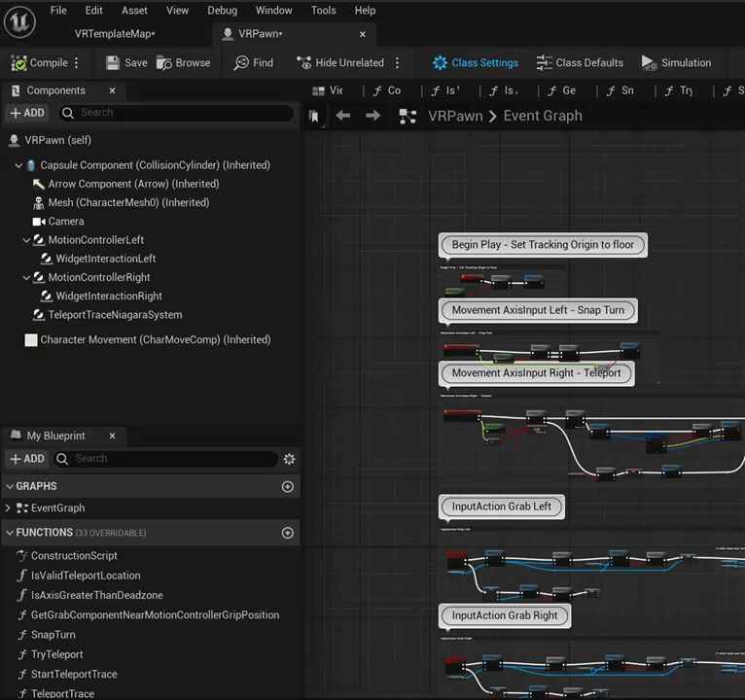This screenshot has height=700, width=745.
Task: Open ConstructionScript function
Action: (x=74, y=556)
